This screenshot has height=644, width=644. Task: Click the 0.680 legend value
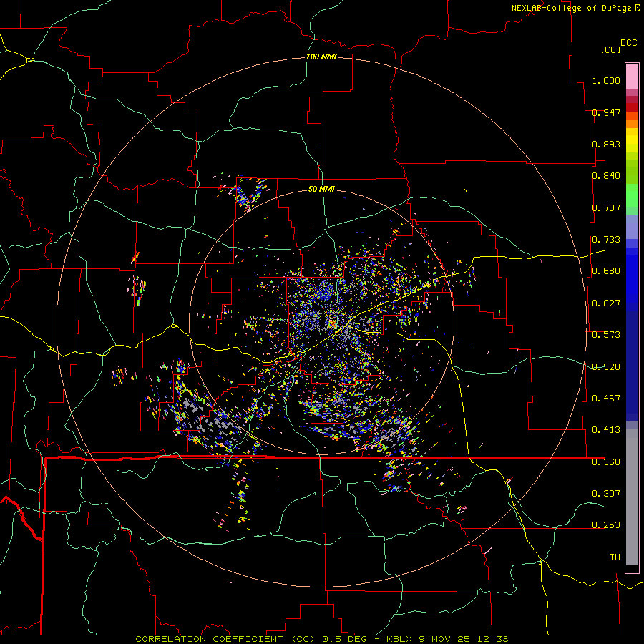(x=606, y=271)
